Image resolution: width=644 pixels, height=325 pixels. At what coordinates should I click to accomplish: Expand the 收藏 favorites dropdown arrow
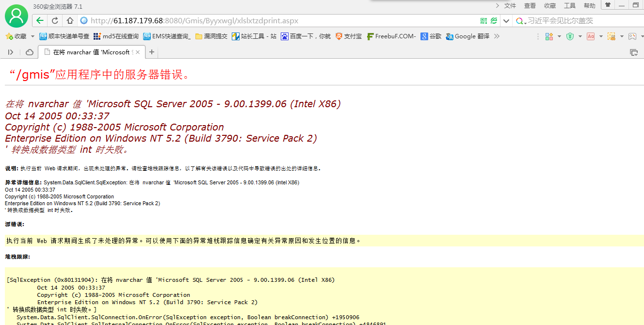(x=32, y=36)
